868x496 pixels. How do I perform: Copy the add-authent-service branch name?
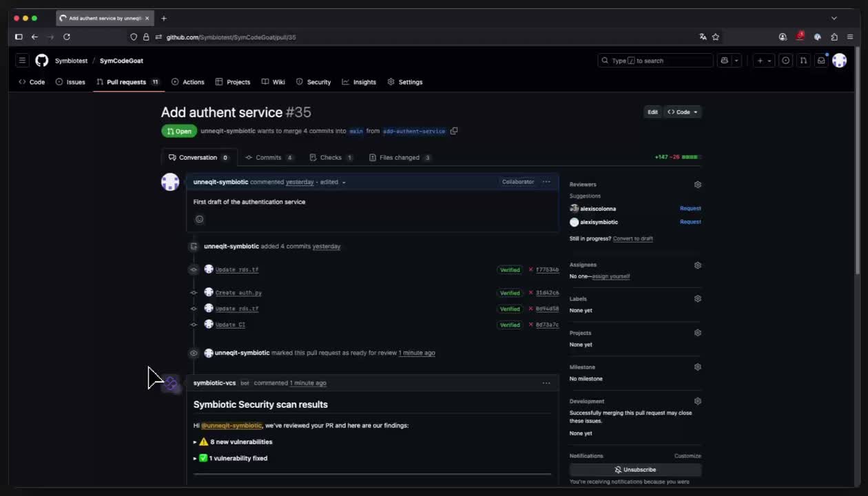[x=454, y=131]
